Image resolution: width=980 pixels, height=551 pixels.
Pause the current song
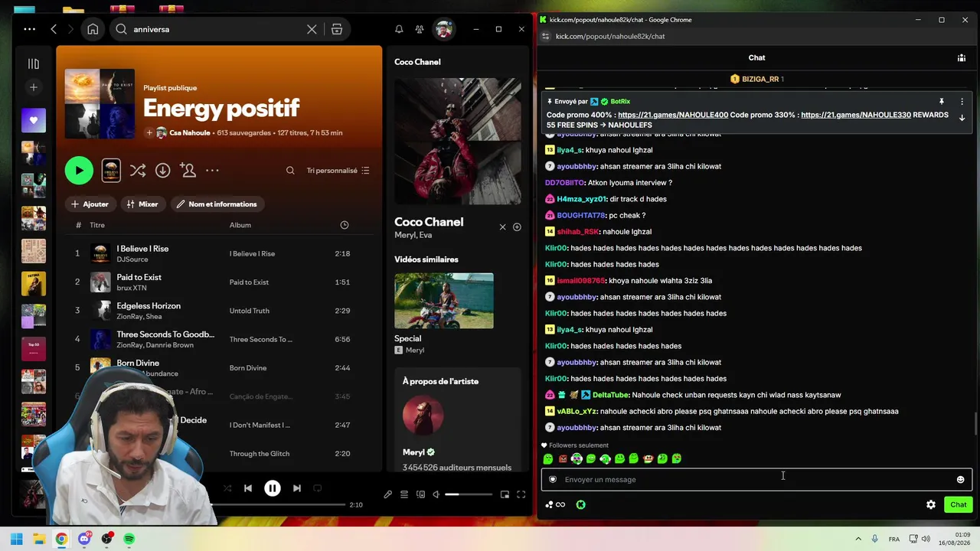coord(273,488)
